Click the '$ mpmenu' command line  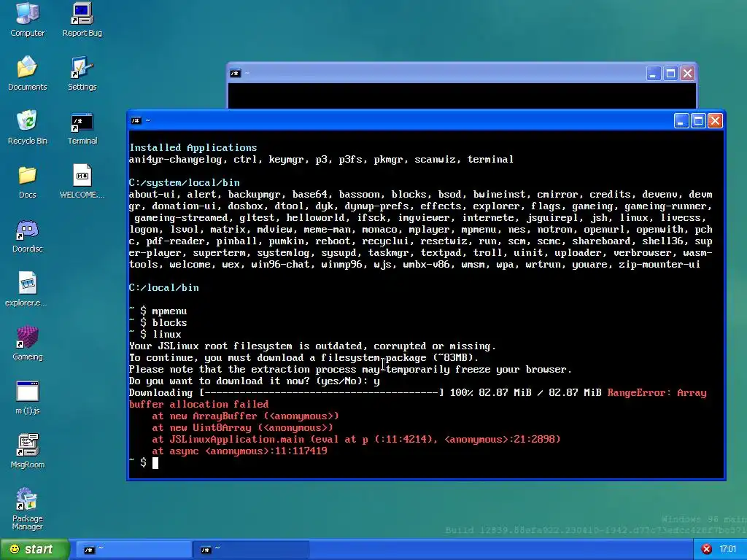tap(163, 311)
